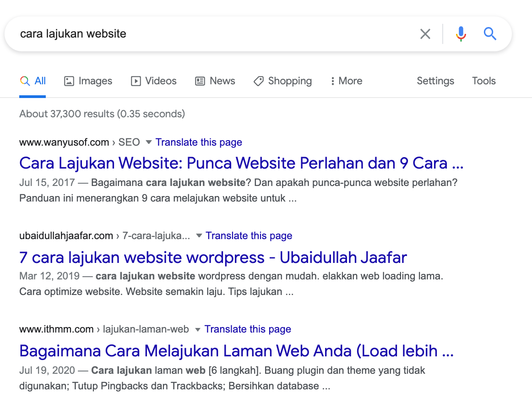
Task: Select the Images tab
Action: pos(88,81)
